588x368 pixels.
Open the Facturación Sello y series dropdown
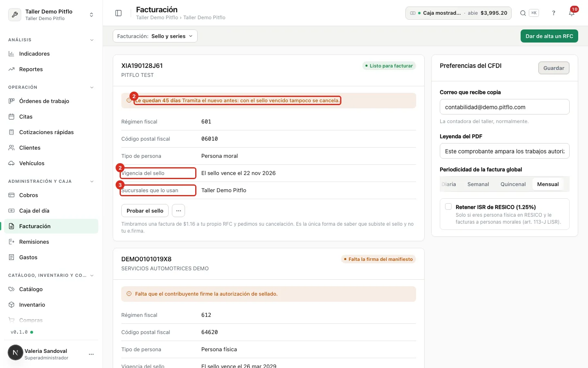(x=155, y=36)
